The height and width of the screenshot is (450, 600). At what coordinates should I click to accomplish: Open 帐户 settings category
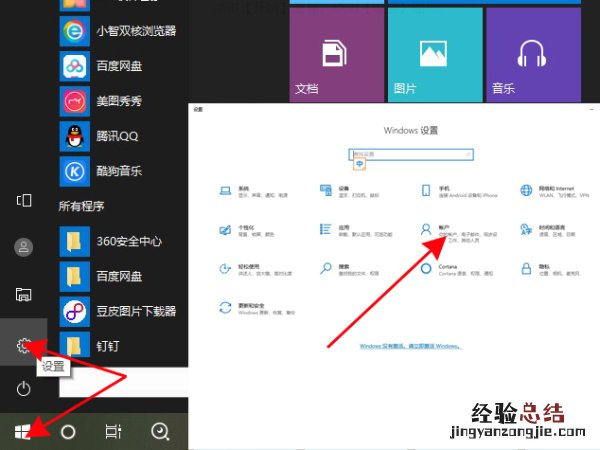pyautogui.click(x=458, y=233)
